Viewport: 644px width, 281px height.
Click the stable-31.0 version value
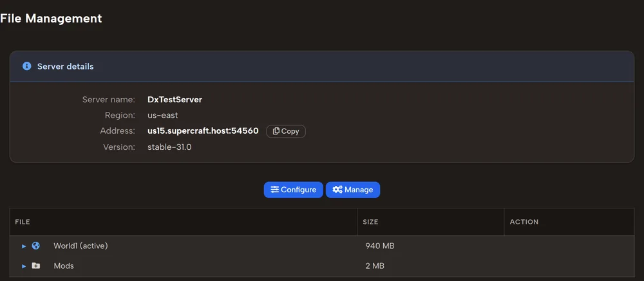(x=169, y=147)
